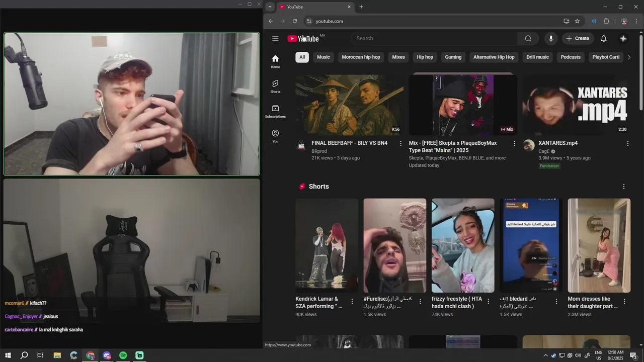Open a new Chrome tab

(x=361, y=7)
